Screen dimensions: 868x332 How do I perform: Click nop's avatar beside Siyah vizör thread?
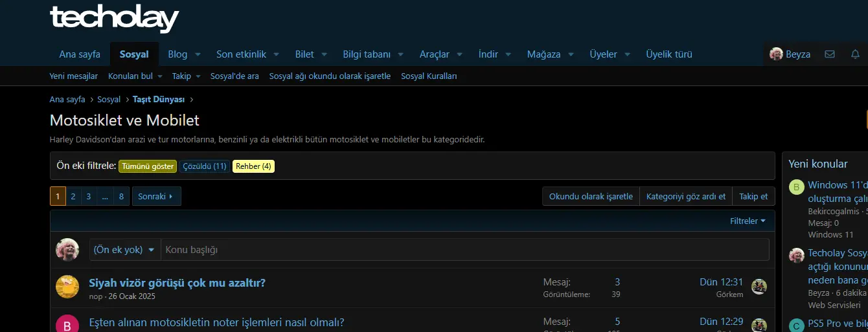point(67,287)
